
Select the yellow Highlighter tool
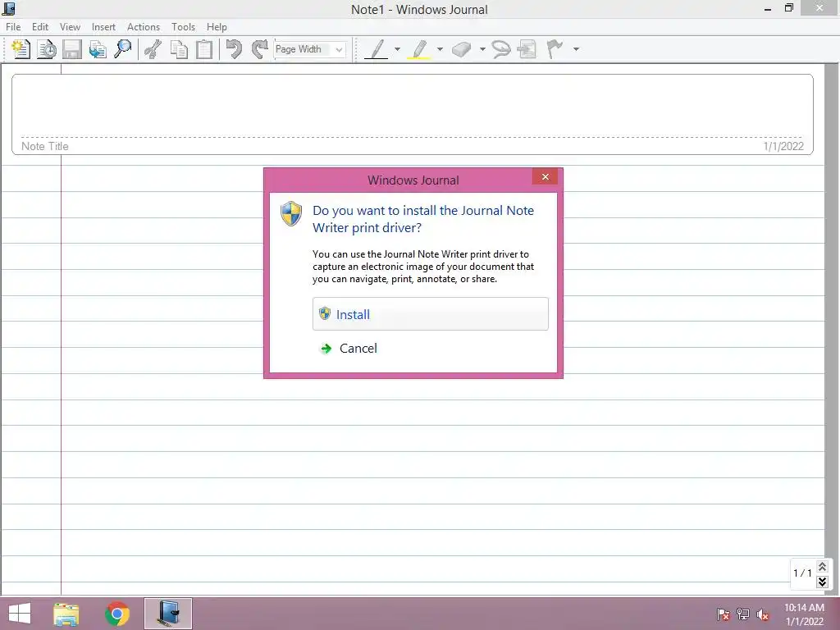tap(419, 49)
